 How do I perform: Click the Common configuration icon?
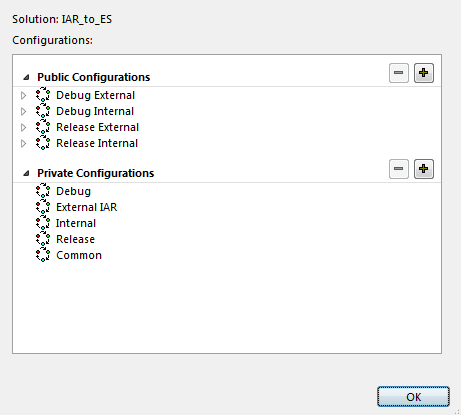pos(43,255)
